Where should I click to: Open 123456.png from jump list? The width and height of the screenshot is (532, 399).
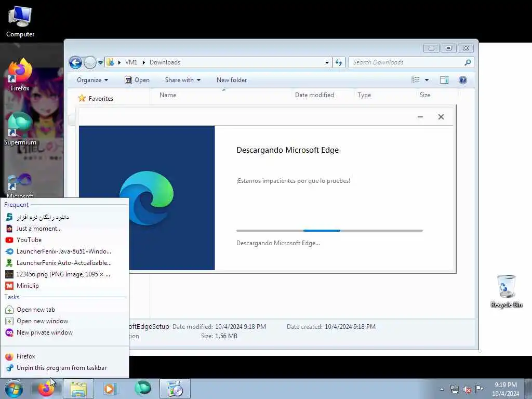pyautogui.click(x=64, y=274)
